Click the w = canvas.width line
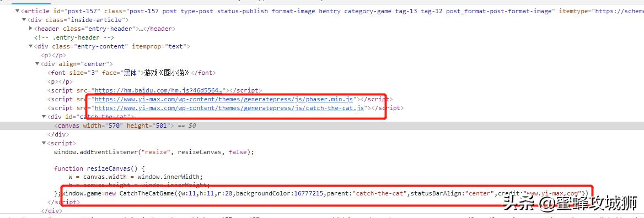 (x=136, y=177)
